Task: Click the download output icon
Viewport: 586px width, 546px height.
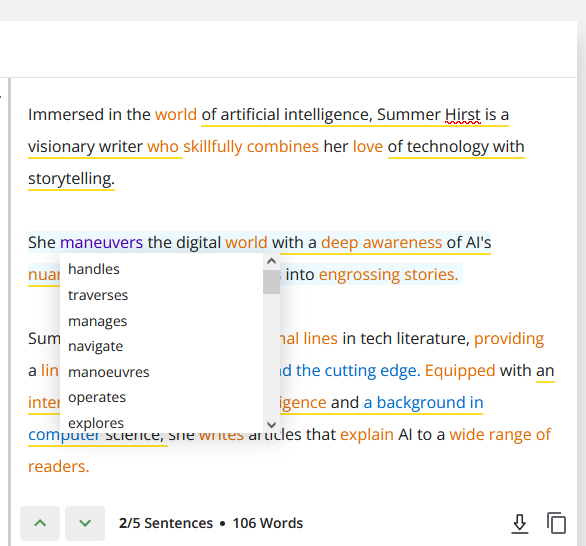Action: [x=519, y=523]
